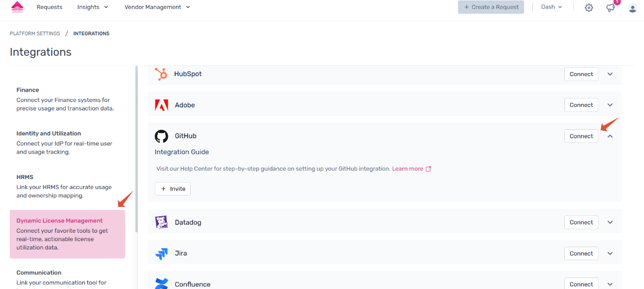Click the Confluence row name label
Image resolution: width=644 pixels, height=289 pixels.
[x=192, y=284]
